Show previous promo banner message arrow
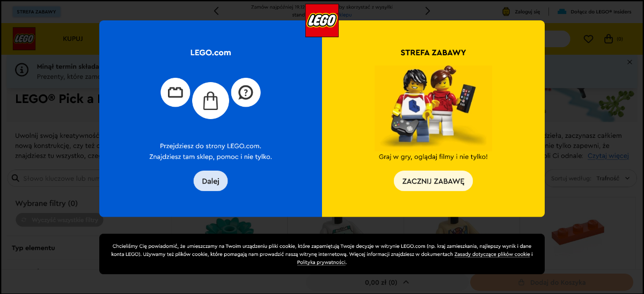The width and height of the screenshot is (644, 294). point(216,11)
